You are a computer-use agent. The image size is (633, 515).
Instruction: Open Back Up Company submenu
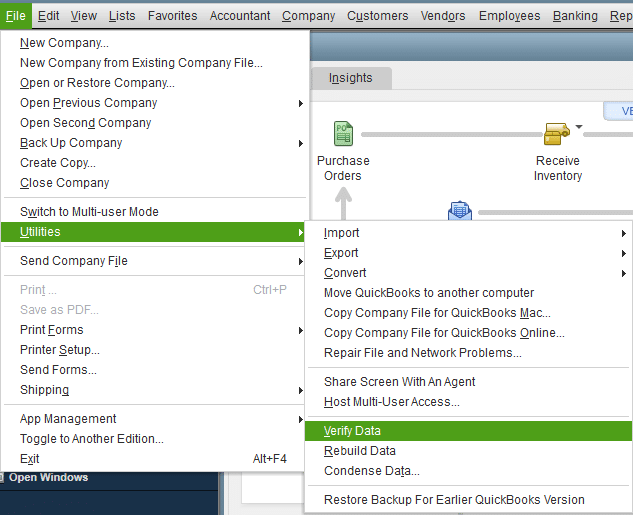tap(71, 143)
